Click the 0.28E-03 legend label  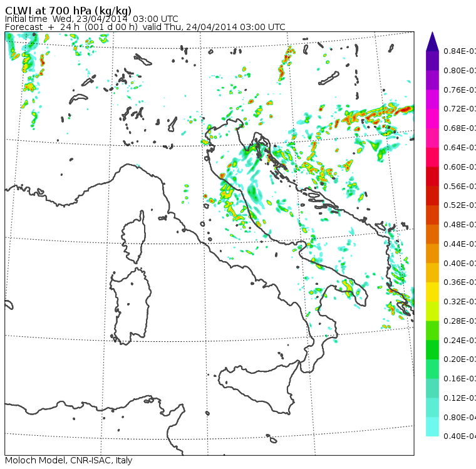point(460,321)
